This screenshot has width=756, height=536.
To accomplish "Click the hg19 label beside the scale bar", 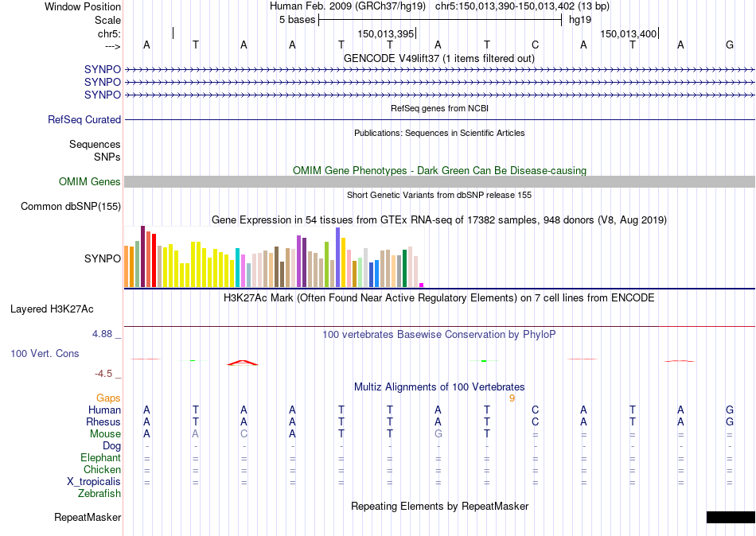I will tap(580, 20).
